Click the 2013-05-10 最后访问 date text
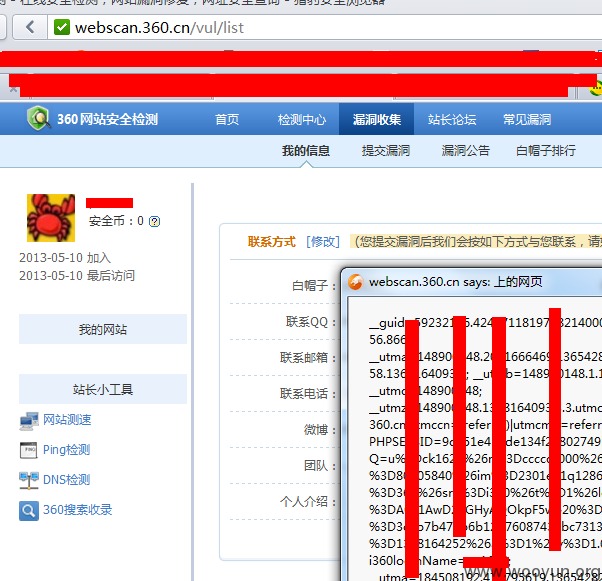Screen dimensions: 602x581 77,275
